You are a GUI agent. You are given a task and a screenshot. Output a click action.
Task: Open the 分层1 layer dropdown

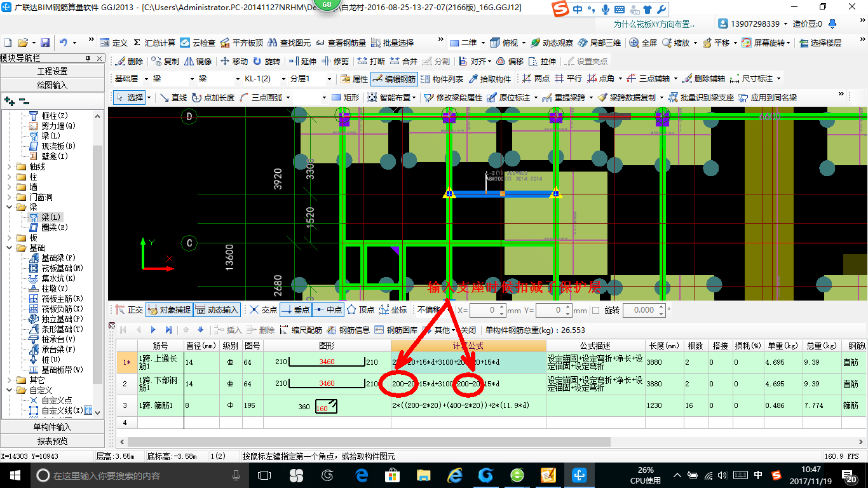coord(329,79)
